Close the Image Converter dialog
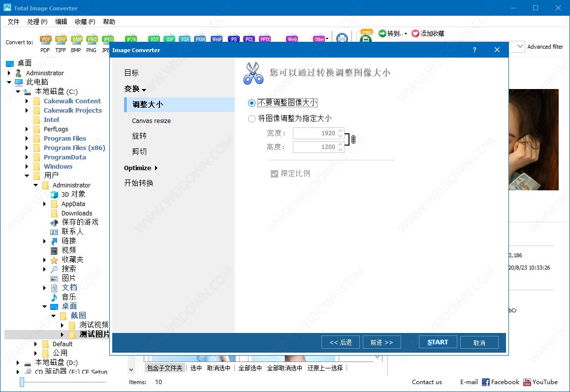570x392 pixels. click(x=497, y=50)
